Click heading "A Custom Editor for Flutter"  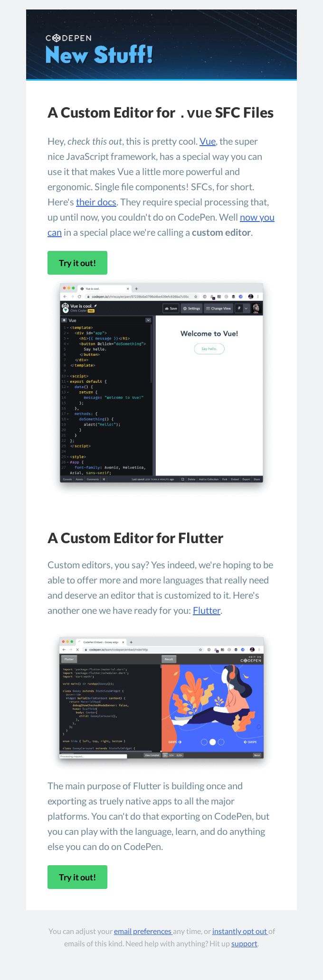point(135,538)
